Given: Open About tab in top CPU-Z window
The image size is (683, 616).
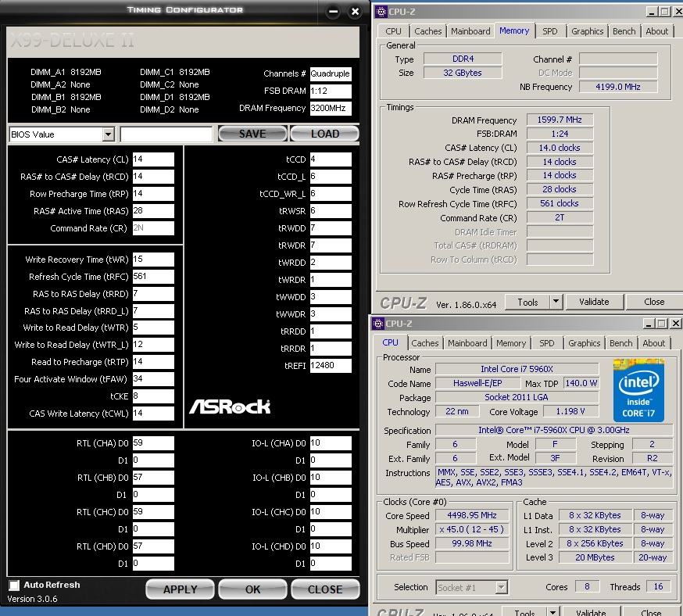Looking at the screenshot, I should point(656,31).
